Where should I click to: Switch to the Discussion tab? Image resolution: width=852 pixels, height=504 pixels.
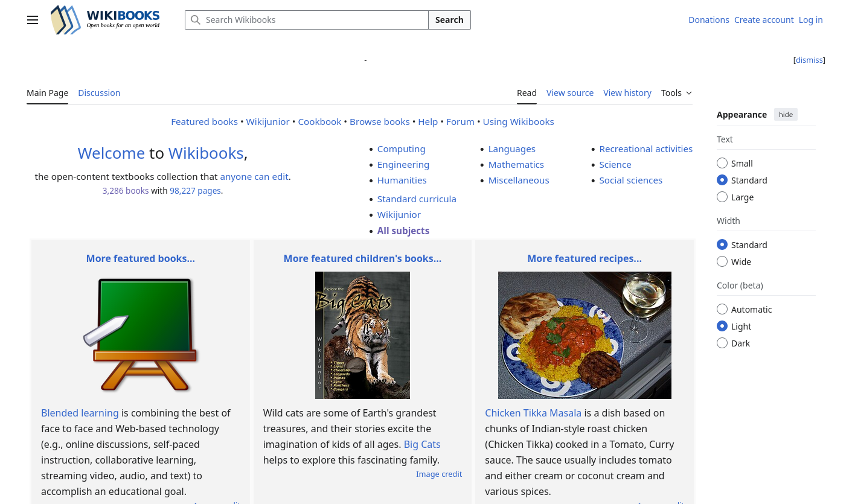[x=99, y=93]
